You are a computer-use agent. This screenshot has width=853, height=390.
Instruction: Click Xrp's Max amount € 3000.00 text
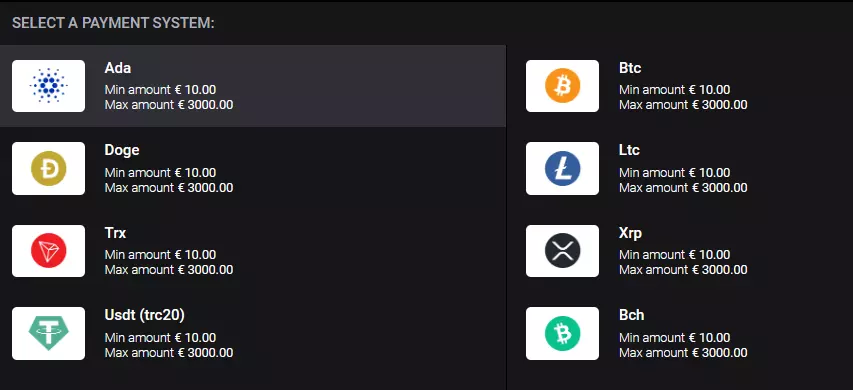click(x=683, y=270)
